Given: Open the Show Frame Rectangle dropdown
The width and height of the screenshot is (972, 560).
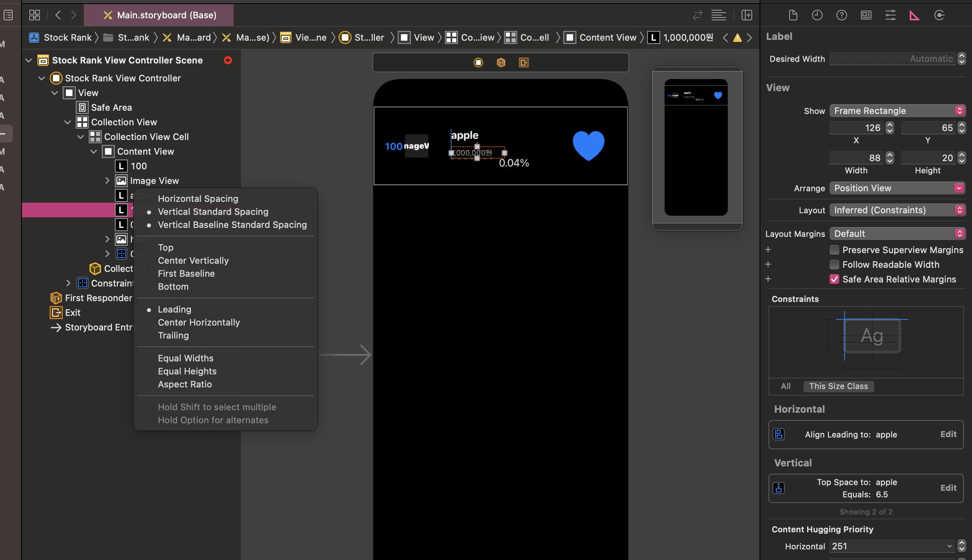Looking at the screenshot, I should coord(897,111).
